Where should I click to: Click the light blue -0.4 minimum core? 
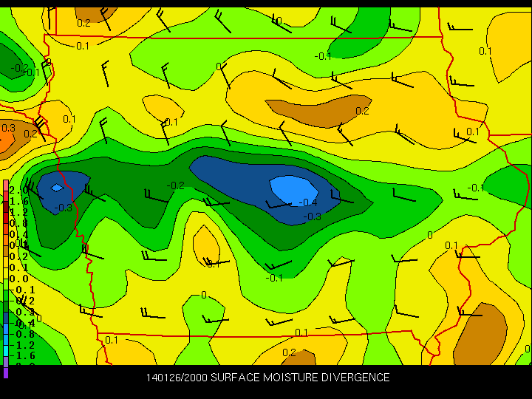[292, 188]
